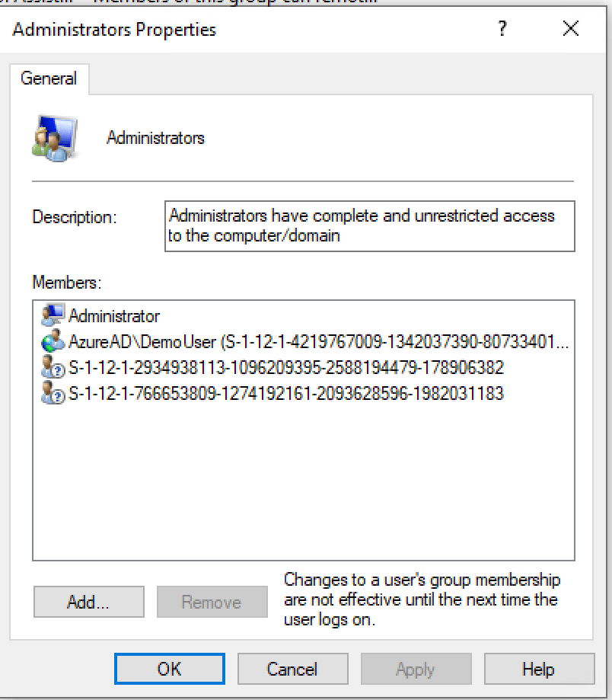
Task: Open the Add members dialog
Action: (88, 602)
